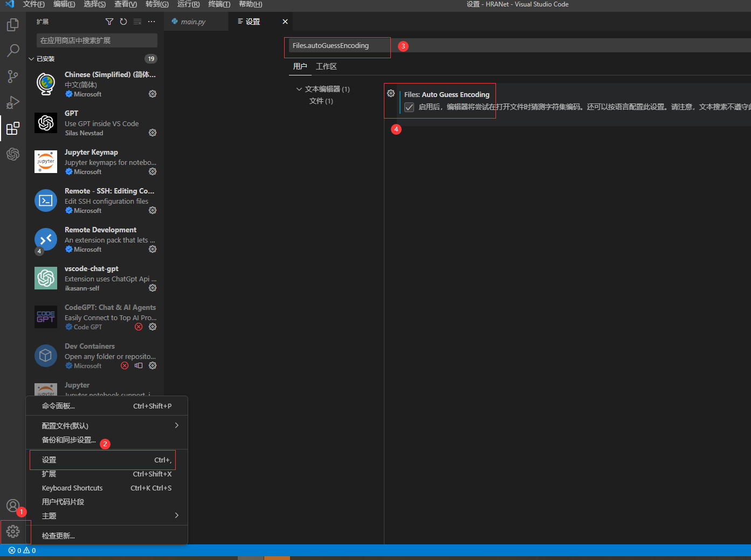This screenshot has height=560, width=751.
Task: Open the 选择(S) menu
Action: pos(95,4)
